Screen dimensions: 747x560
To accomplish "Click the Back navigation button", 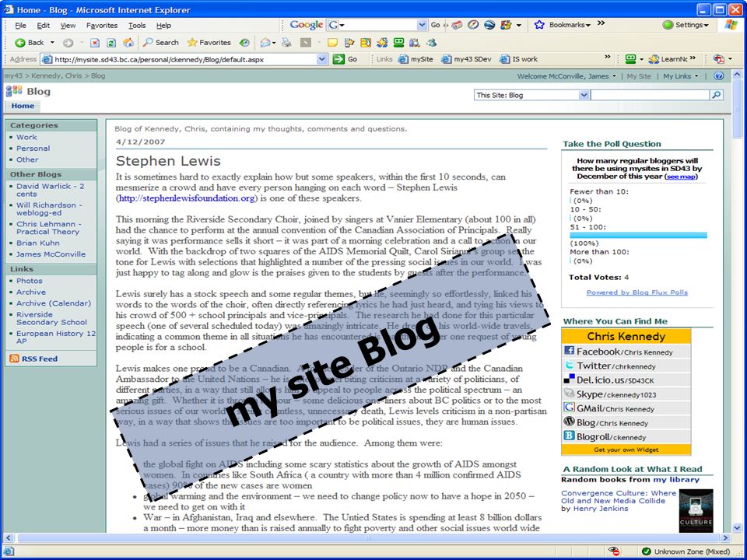I will point(29,43).
